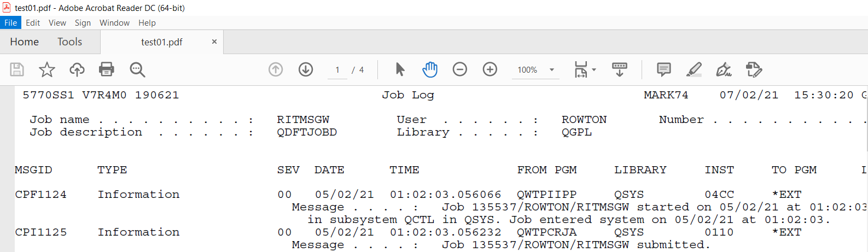
Task: Click the cloud upload icon
Action: [x=77, y=69]
